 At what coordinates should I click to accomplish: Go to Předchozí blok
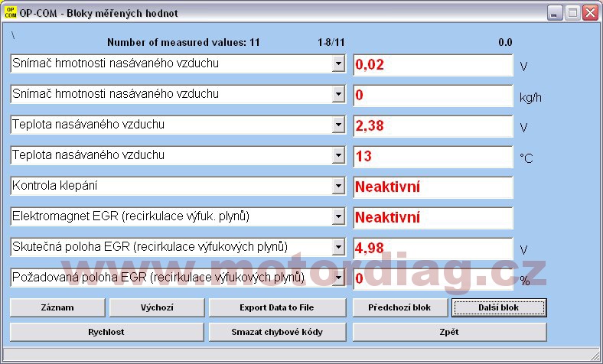(399, 307)
